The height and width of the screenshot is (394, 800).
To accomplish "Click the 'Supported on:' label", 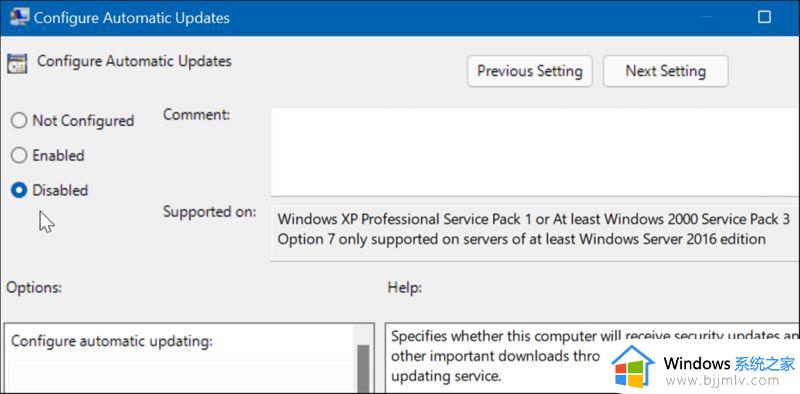I will [209, 211].
